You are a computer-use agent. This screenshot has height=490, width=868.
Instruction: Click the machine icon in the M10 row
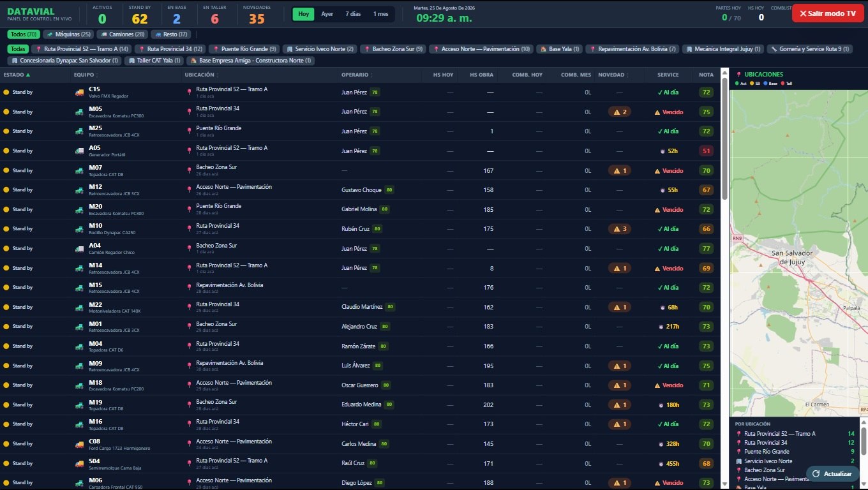point(79,229)
